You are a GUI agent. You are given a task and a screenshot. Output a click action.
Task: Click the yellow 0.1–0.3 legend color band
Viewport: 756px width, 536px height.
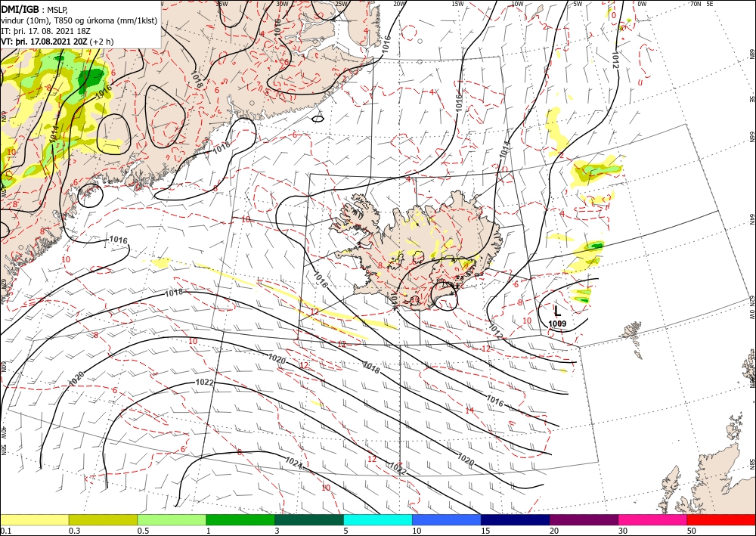[x=34, y=519]
